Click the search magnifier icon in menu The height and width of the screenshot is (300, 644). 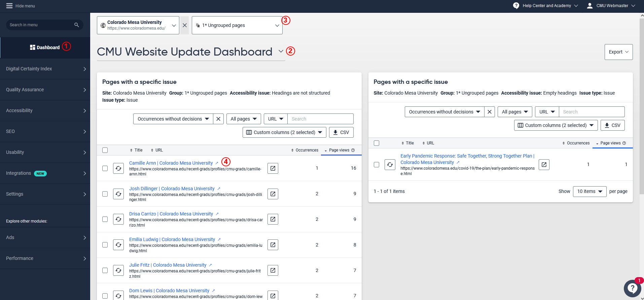point(76,25)
